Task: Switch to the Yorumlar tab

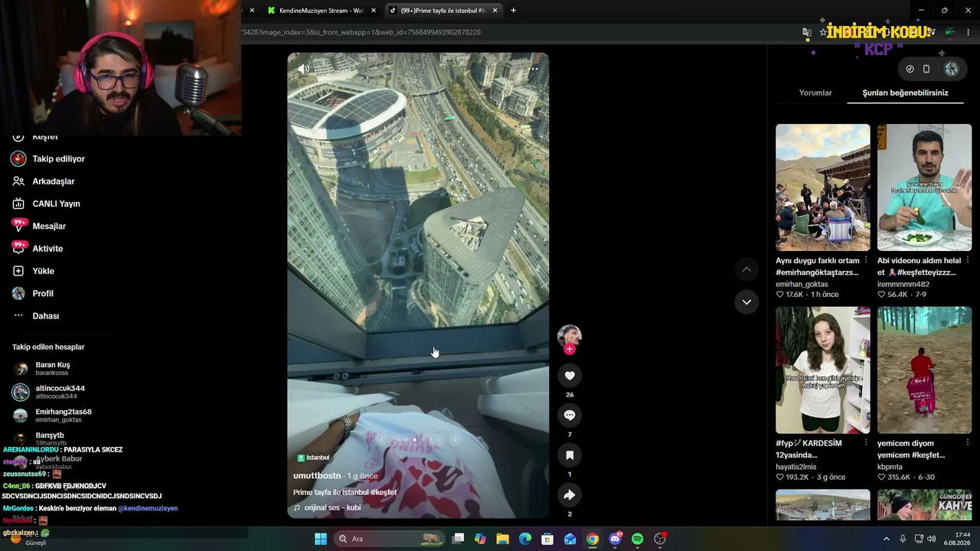Action: point(815,93)
